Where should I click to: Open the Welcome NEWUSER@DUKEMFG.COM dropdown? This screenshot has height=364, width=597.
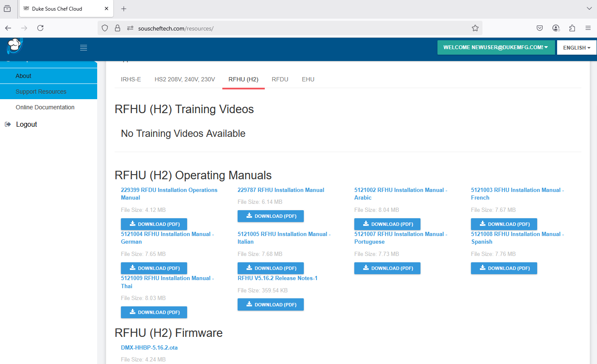[x=496, y=47]
